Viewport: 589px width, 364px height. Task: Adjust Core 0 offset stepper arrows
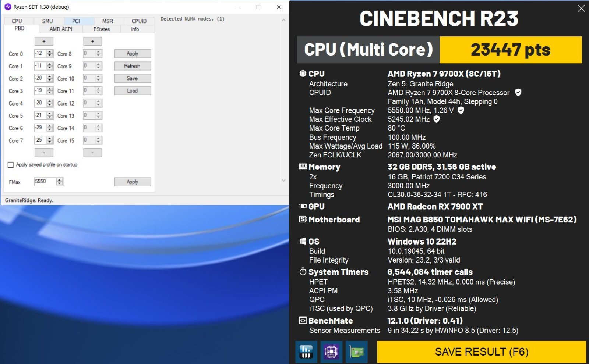coord(50,53)
